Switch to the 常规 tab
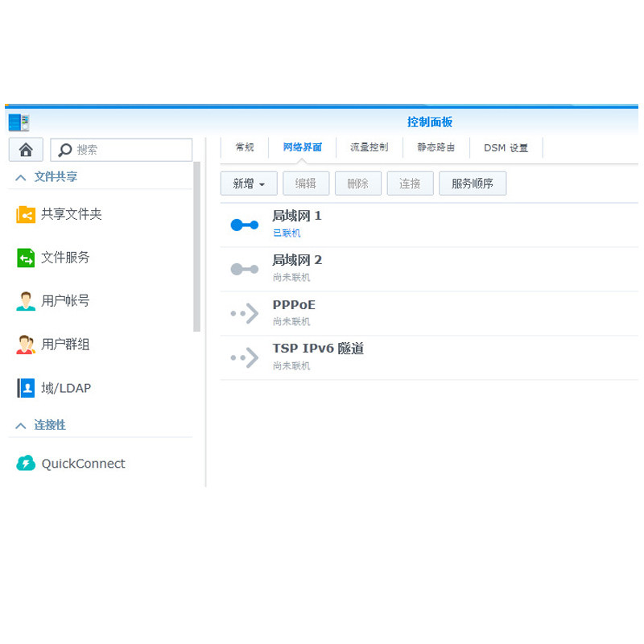Viewport: 644px width, 644px height. tap(245, 147)
